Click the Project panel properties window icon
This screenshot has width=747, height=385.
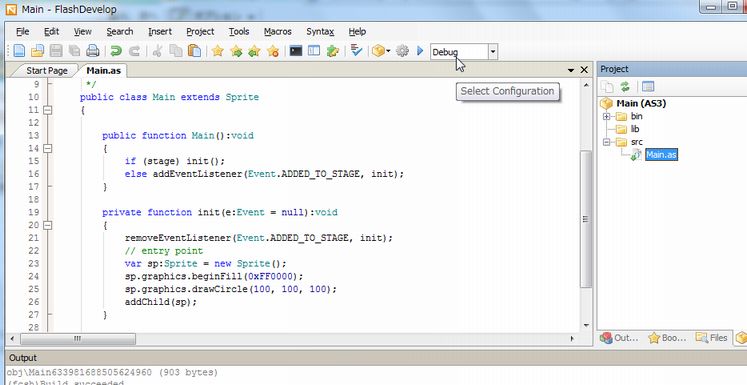point(648,87)
